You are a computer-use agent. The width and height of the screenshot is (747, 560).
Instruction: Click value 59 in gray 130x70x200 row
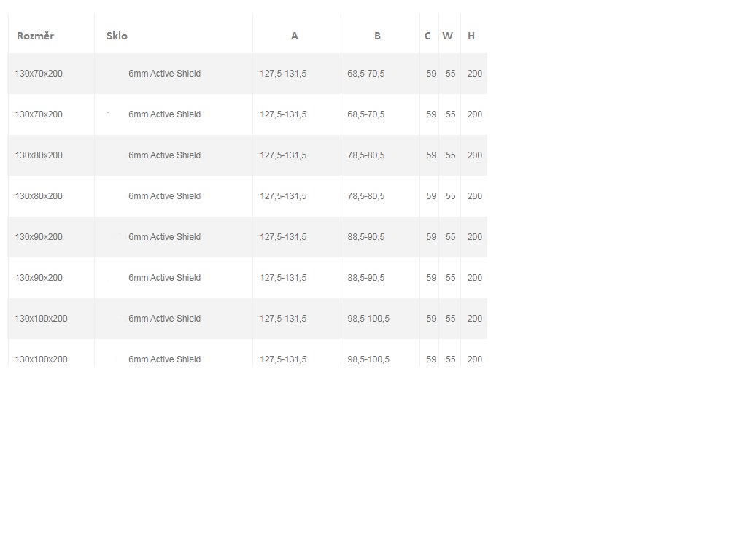431,74
